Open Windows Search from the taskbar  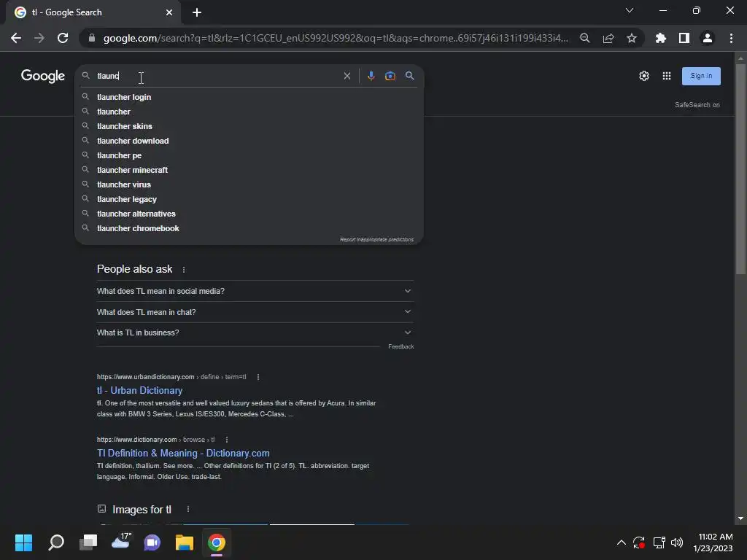56,542
